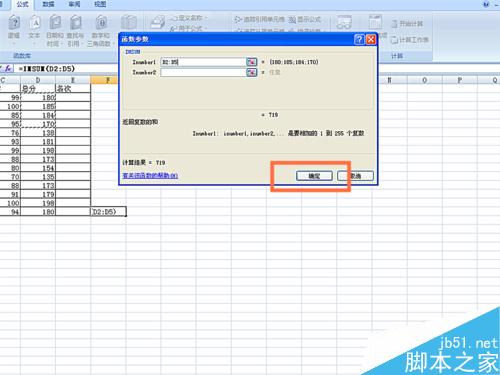Click cell containing 94 in column C
The image size is (500, 375).
(10, 212)
